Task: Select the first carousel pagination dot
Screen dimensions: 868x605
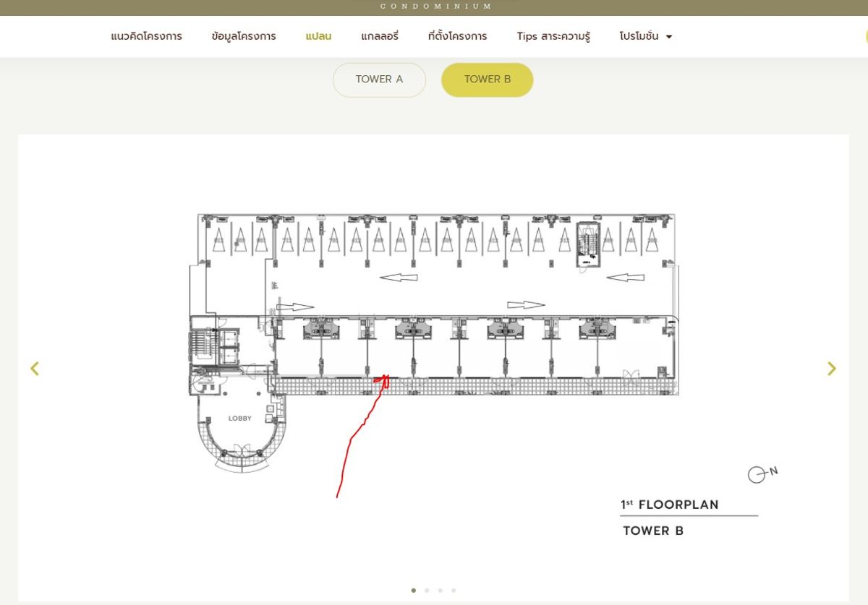Action: pos(414,591)
